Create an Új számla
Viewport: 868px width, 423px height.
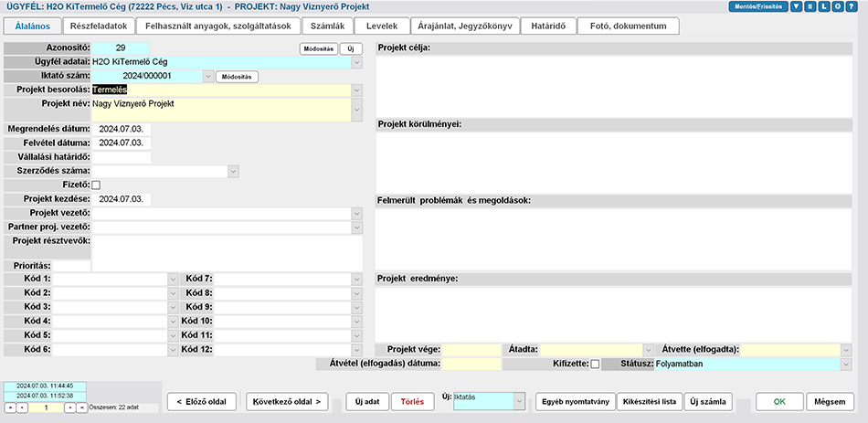(708, 402)
